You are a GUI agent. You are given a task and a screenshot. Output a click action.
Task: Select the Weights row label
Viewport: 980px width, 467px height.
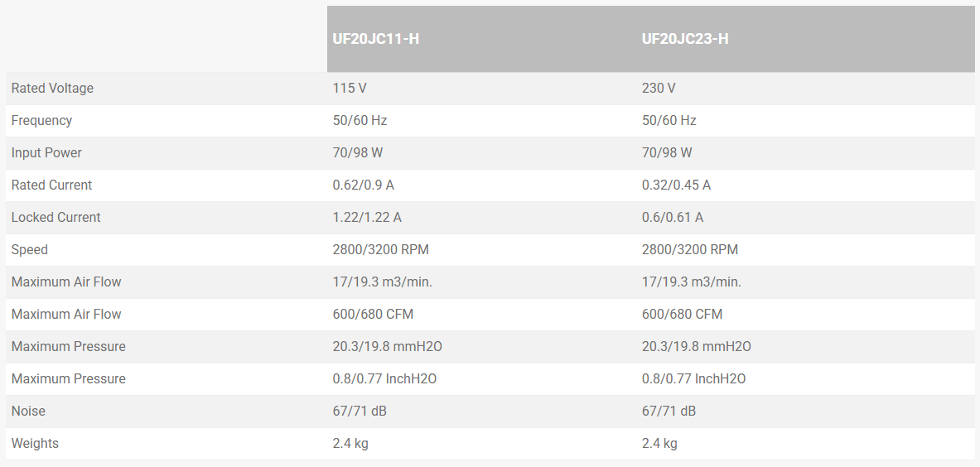tap(35, 444)
